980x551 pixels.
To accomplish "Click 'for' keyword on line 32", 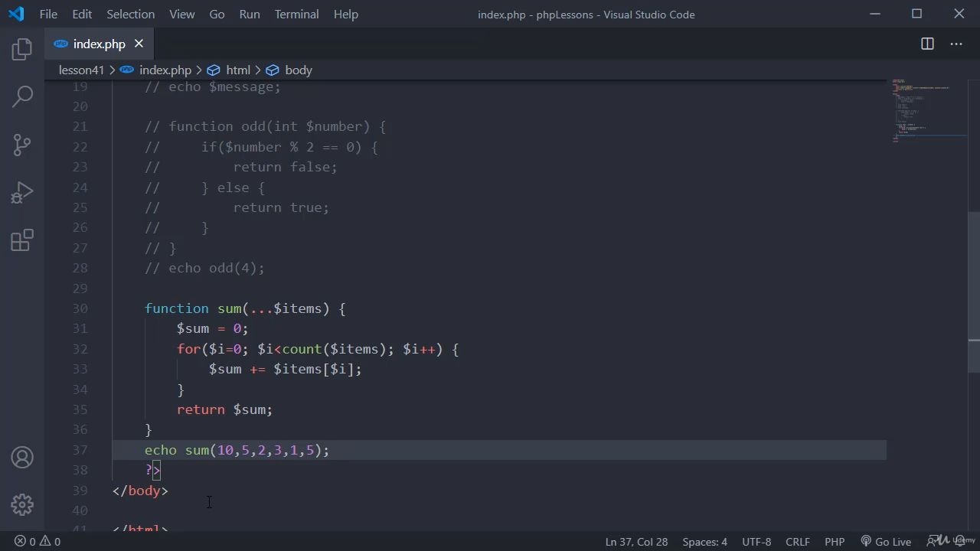I will coord(188,349).
